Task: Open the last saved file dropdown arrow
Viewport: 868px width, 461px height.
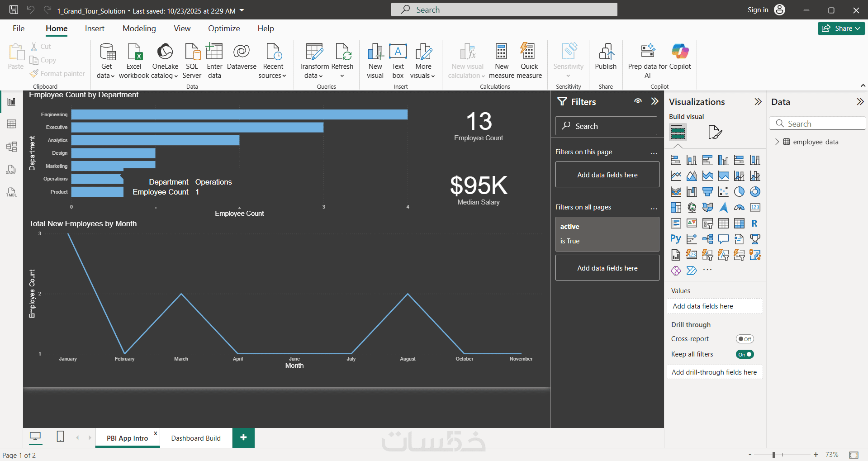Action: (x=242, y=10)
